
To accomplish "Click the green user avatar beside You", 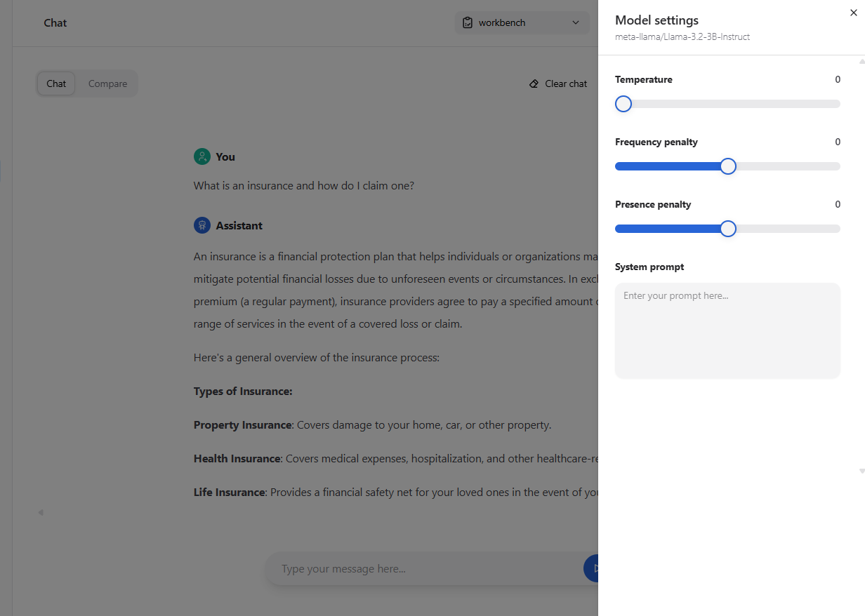I will [x=202, y=156].
